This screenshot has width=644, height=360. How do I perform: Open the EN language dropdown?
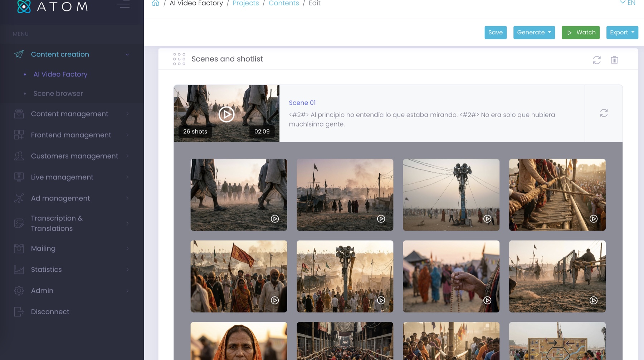coord(628,3)
